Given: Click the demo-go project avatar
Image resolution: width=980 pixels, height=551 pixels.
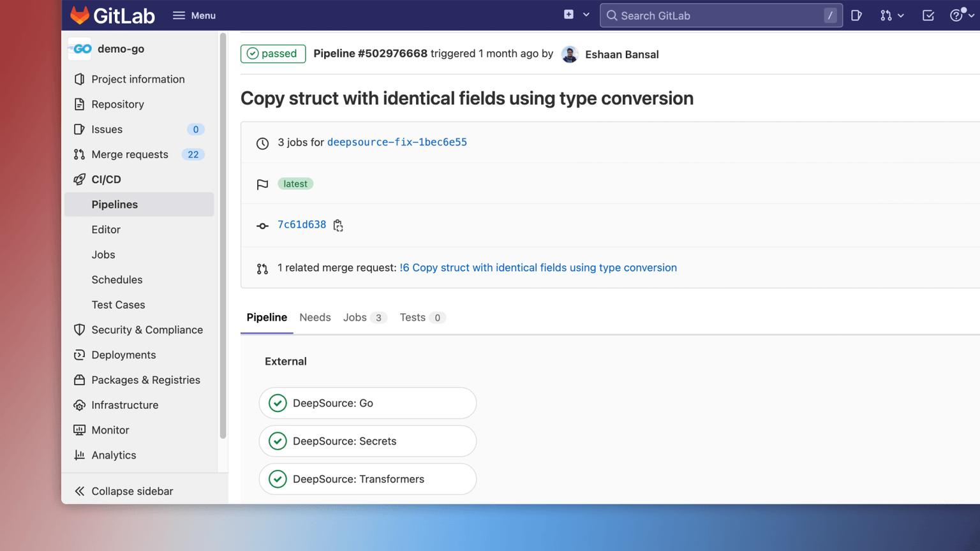Looking at the screenshot, I should (x=80, y=49).
